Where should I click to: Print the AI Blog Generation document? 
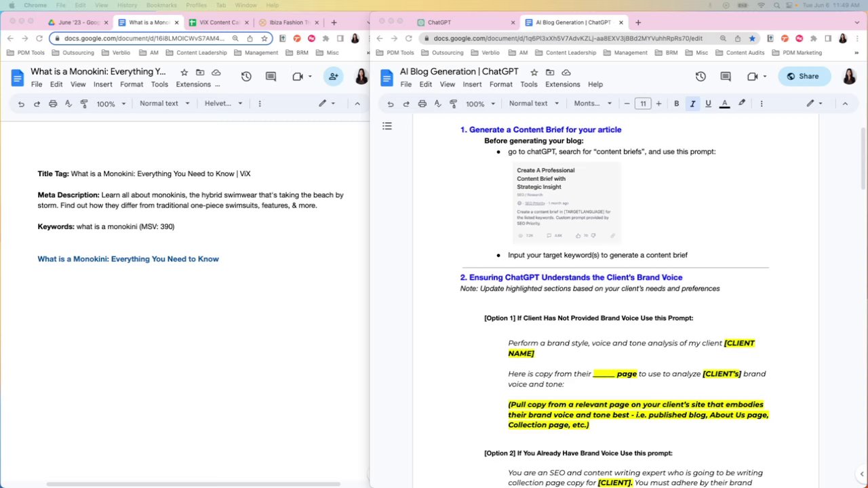pyautogui.click(x=422, y=104)
